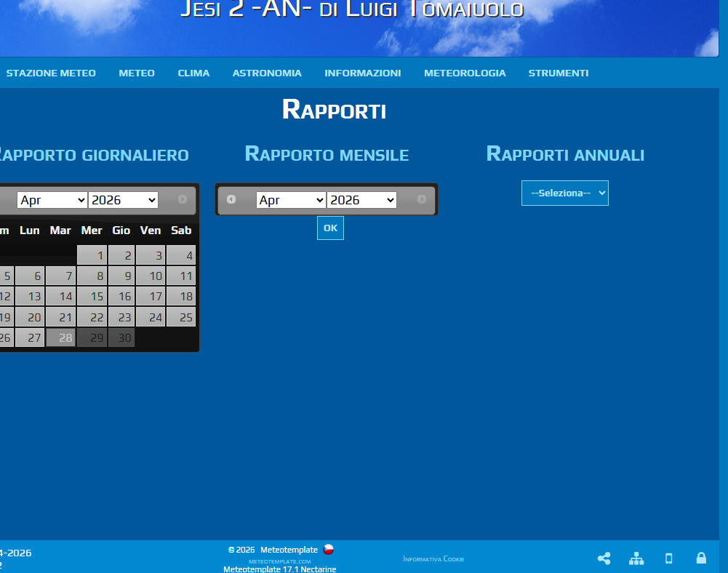Click the padlock login icon
The height and width of the screenshot is (573, 728).
(701, 558)
